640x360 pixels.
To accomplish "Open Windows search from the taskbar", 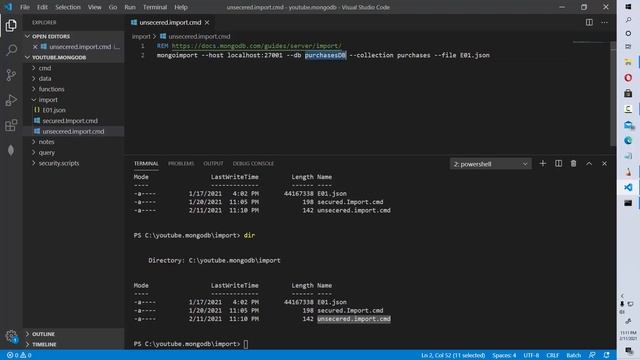I will [x=628, y=20].
